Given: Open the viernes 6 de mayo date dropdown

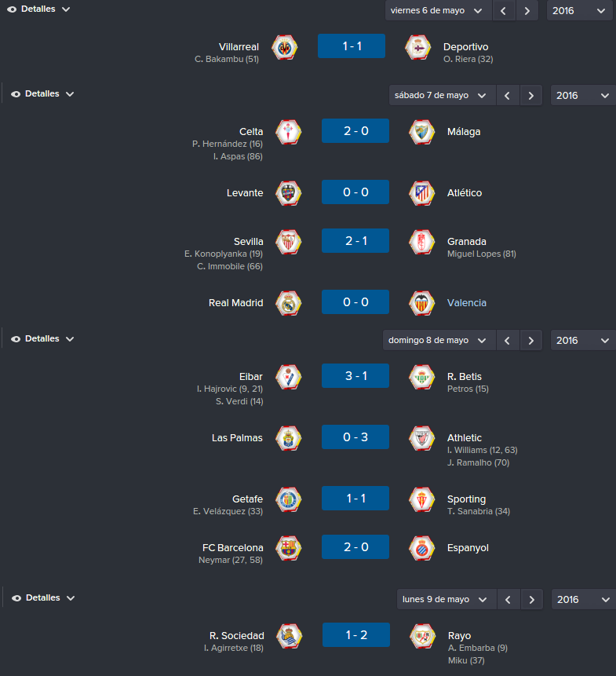Looking at the screenshot, I should (439, 10).
